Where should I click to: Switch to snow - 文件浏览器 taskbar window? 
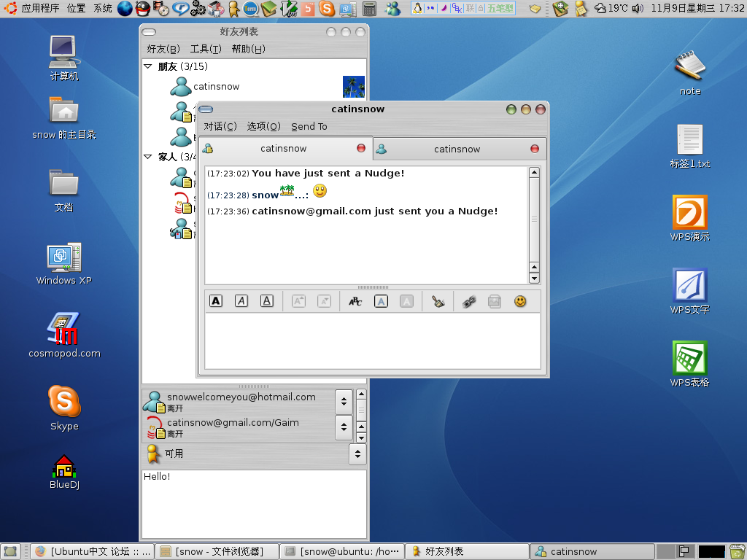[x=217, y=551]
